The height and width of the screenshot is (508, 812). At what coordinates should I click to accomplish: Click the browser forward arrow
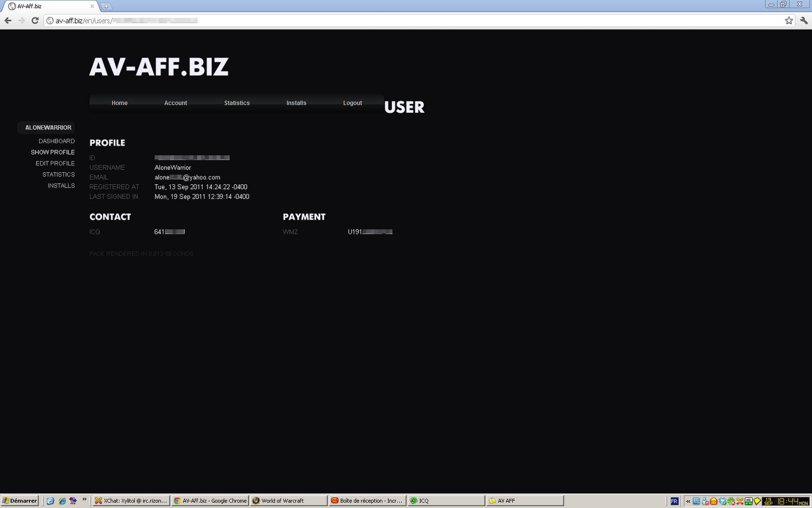click(21, 20)
